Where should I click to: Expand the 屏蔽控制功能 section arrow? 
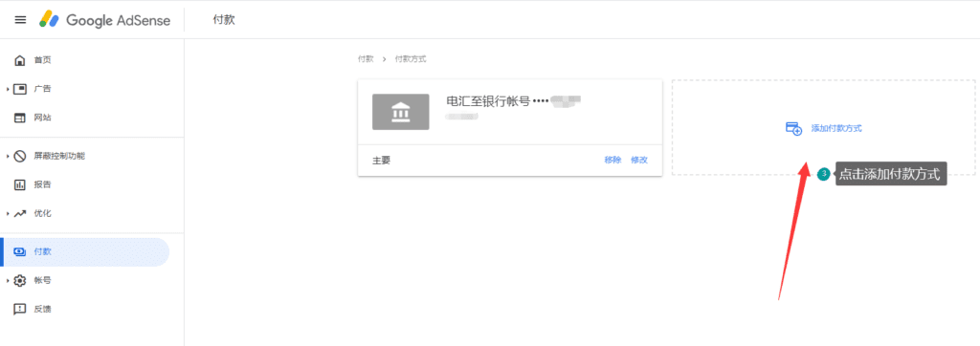point(8,156)
